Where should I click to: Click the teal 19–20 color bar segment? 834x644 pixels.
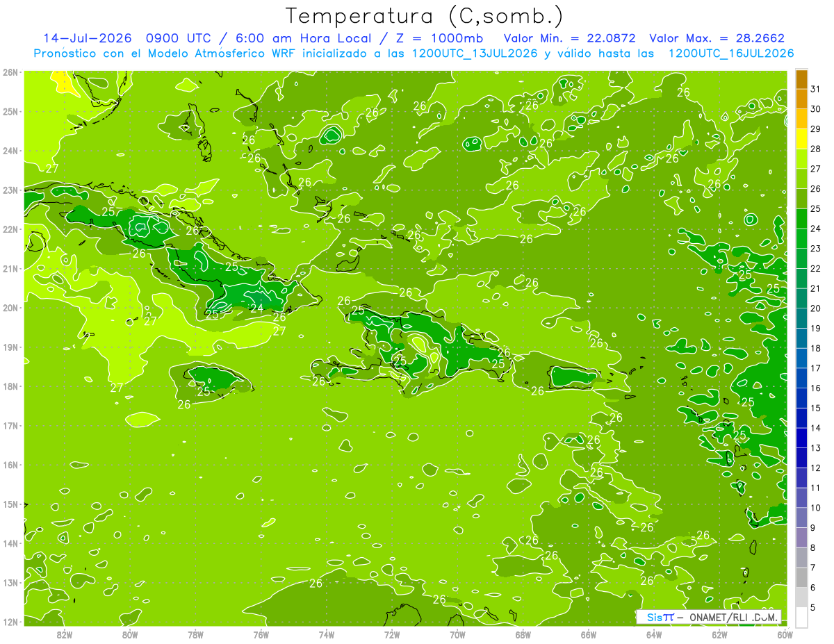[x=801, y=318]
